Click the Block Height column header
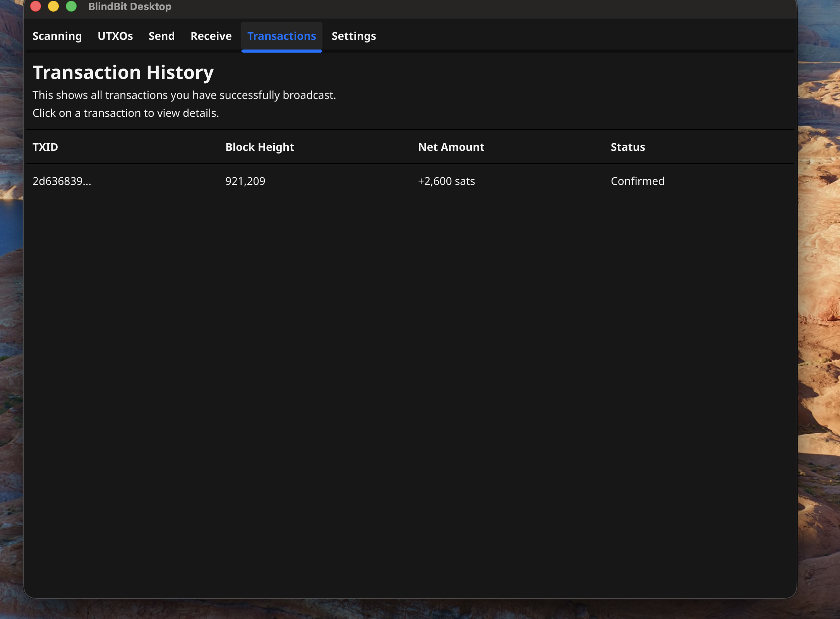This screenshot has height=619, width=840. pos(259,147)
